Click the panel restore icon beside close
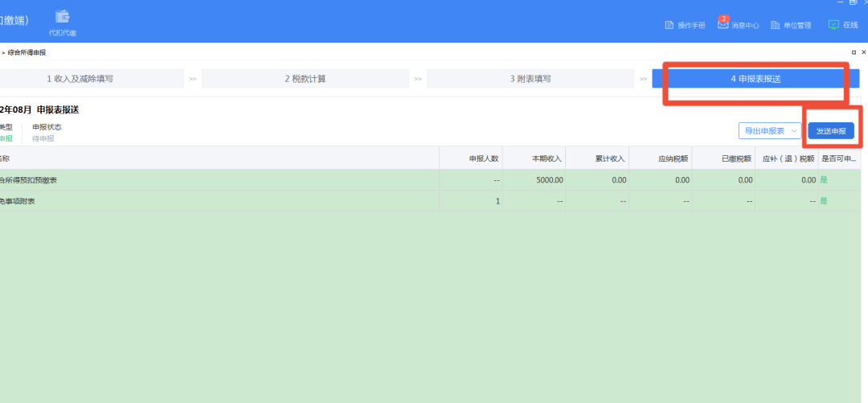 pyautogui.click(x=854, y=52)
